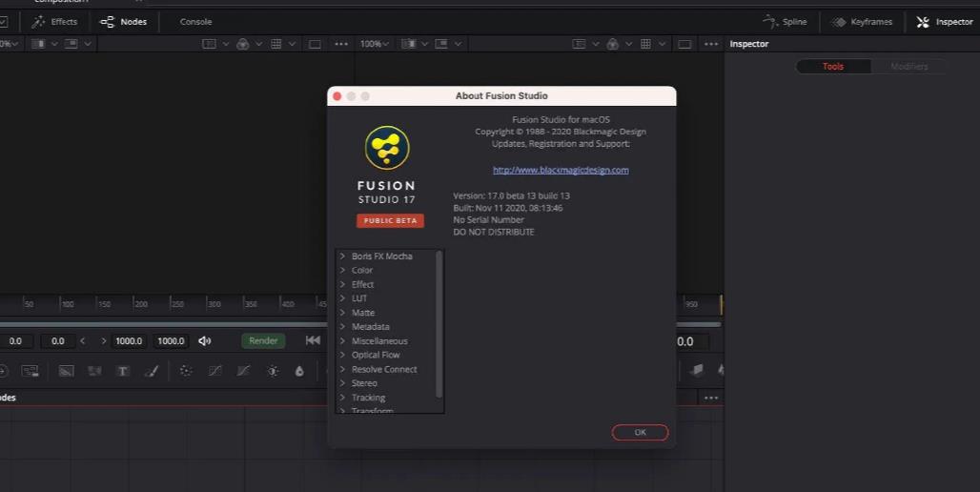Expand the Matte category
Screen dimensions: 980x492
[x=342, y=313]
